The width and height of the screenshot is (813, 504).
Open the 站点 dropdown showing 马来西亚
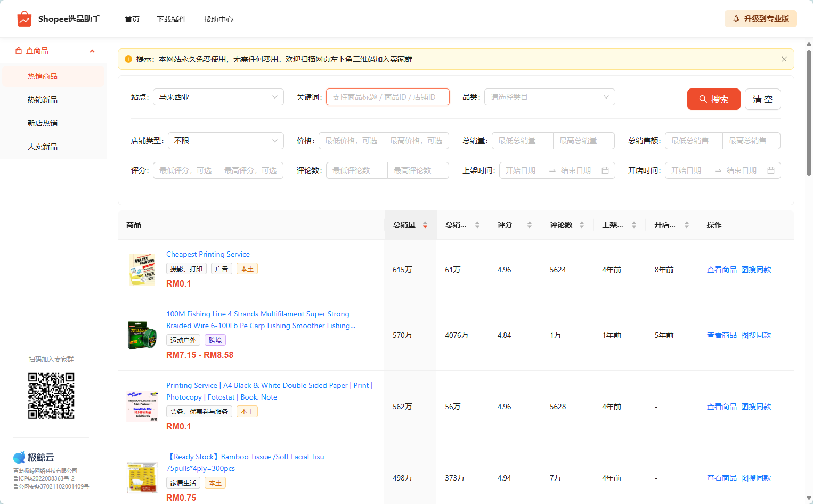(x=218, y=97)
